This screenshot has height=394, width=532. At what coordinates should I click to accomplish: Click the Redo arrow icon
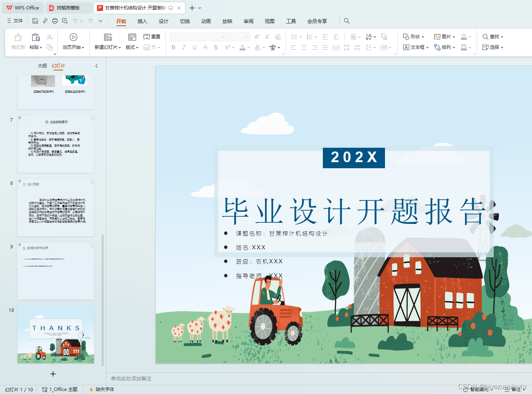tap(91, 21)
